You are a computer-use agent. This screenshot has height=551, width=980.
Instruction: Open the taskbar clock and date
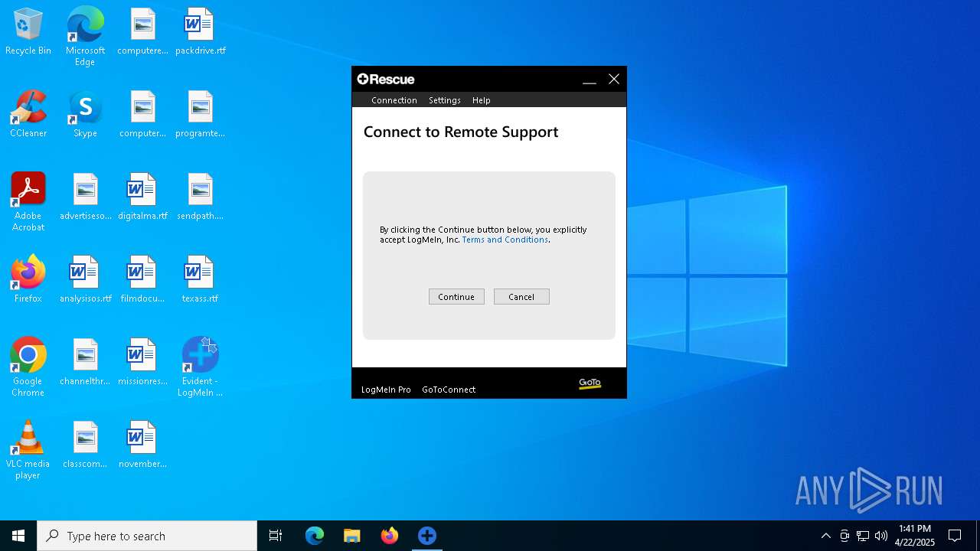tap(915, 536)
